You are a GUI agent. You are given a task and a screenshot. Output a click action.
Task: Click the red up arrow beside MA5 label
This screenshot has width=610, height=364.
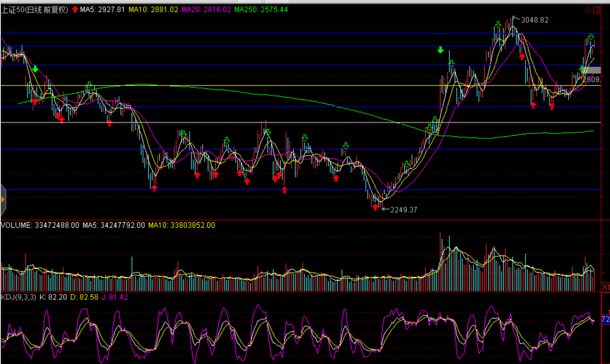coord(75,9)
